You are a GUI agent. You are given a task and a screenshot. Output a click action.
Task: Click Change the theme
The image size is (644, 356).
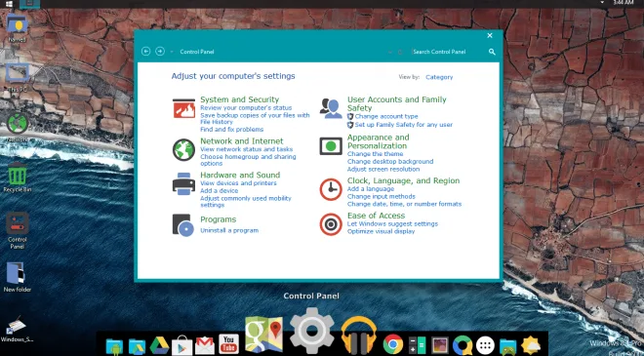coord(375,154)
